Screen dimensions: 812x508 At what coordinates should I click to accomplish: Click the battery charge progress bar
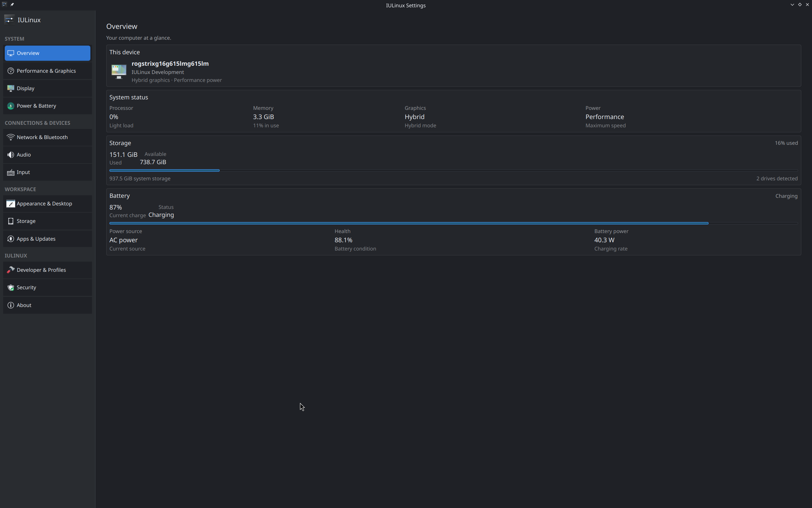453,223
